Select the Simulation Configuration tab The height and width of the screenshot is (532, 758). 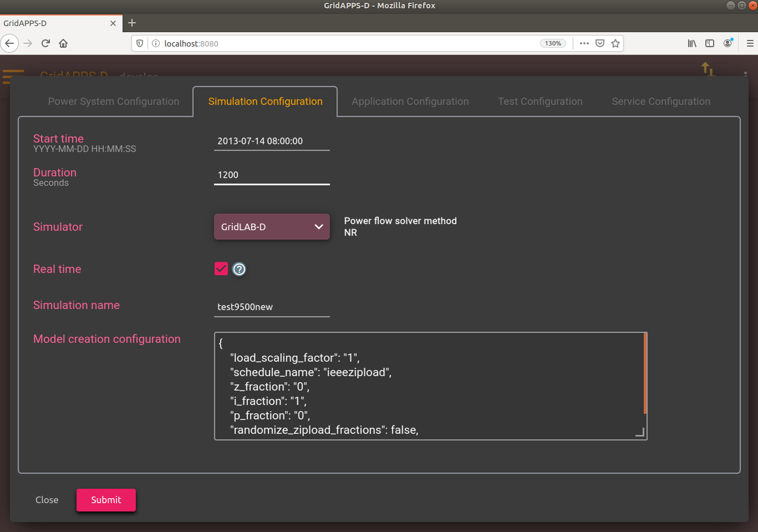(265, 102)
